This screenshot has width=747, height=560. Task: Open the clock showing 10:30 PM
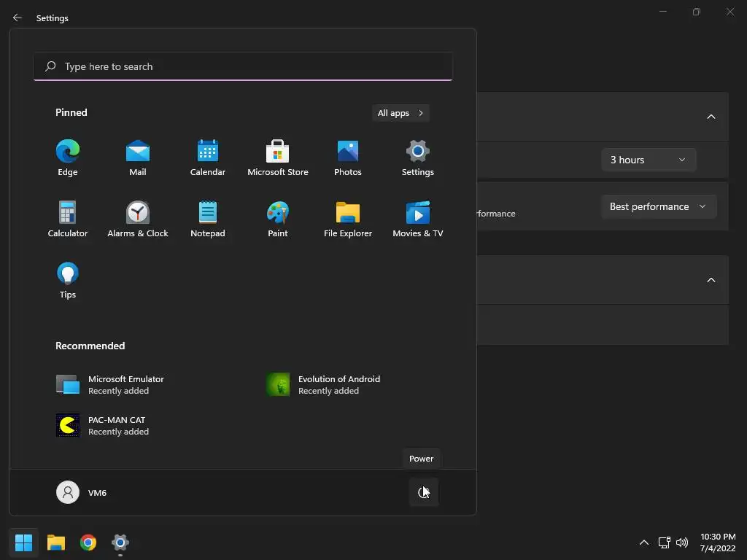pos(718,542)
